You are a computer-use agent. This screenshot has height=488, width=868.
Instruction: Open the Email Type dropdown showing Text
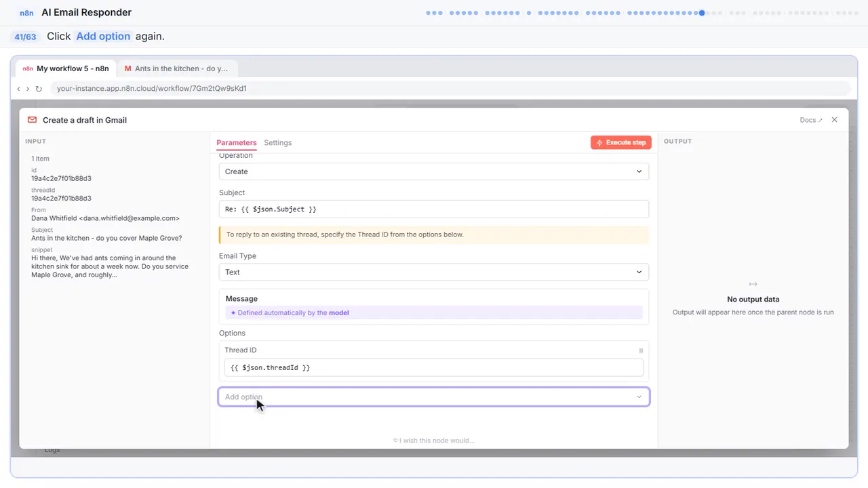434,272
